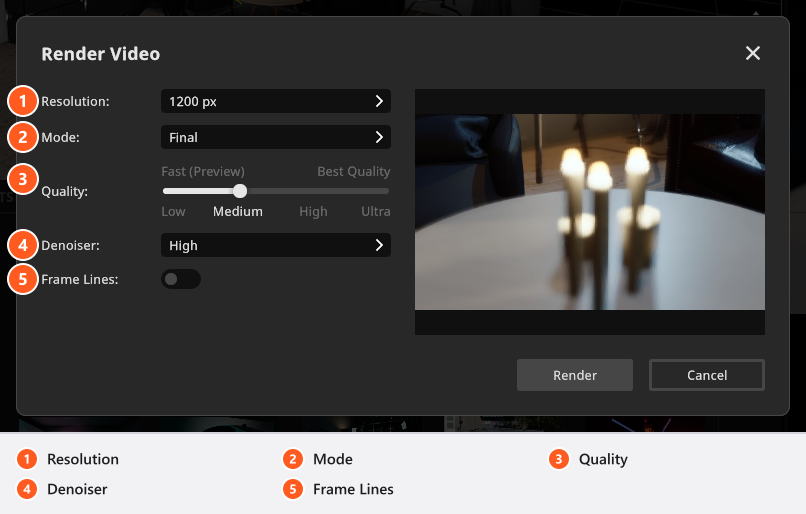Viewport: 806px width, 514px height.
Task: Click the Fast (Preview) slider label
Action: coord(203,172)
